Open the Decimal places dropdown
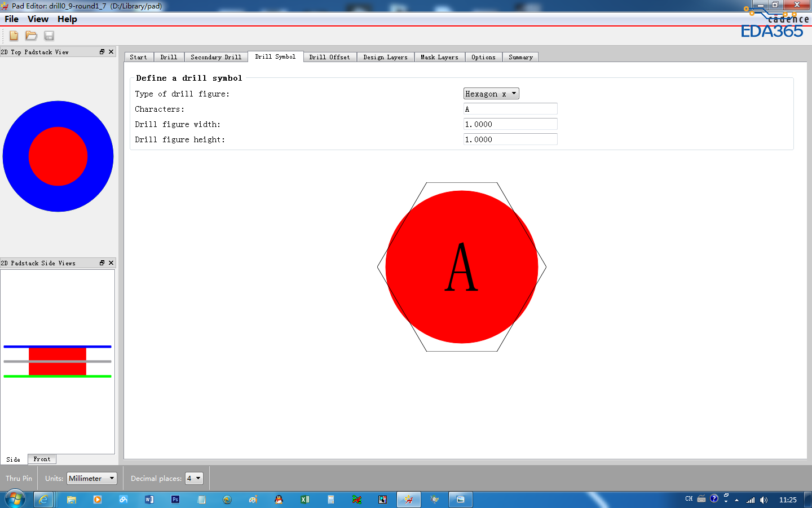Viewport: 812px width, 508px height. [194, 478]
